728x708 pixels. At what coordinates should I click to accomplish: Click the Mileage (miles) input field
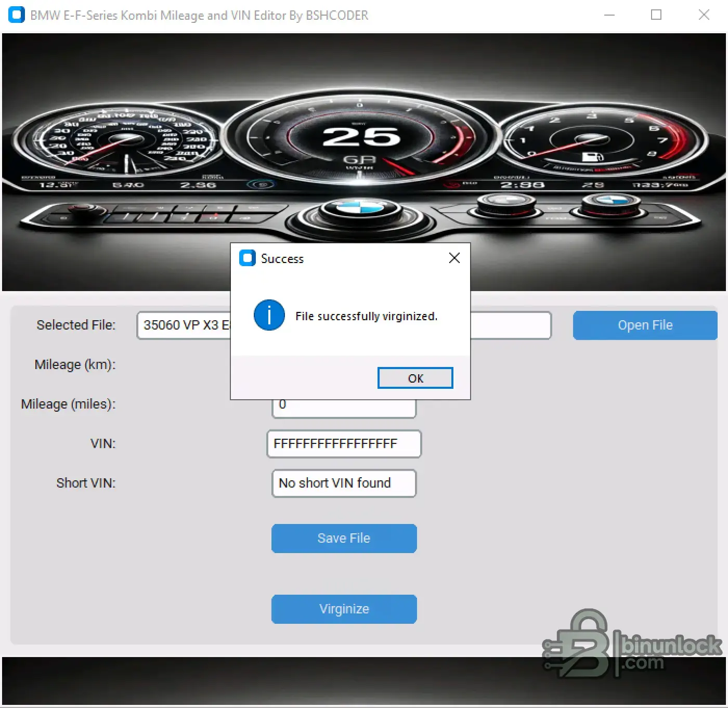[344, 409]
